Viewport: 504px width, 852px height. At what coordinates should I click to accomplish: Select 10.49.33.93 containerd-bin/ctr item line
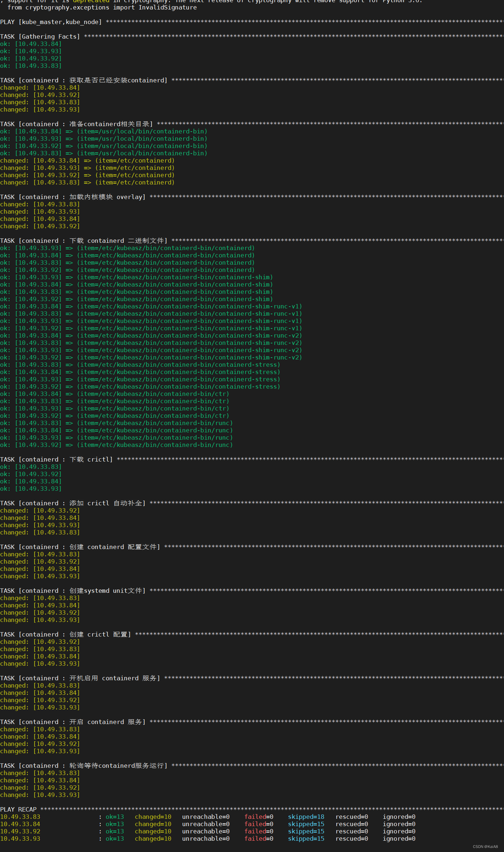[115, 408]
